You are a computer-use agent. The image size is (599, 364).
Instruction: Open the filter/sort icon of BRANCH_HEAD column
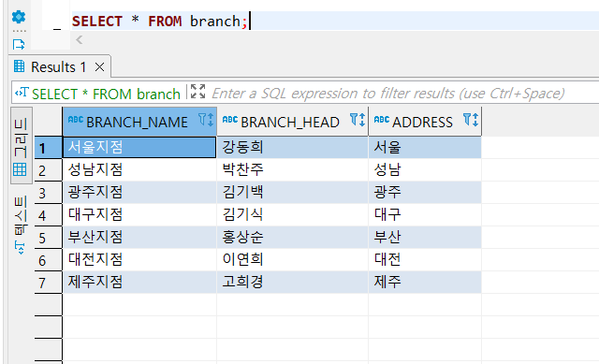pyautogui.click(x=358, y=120)
